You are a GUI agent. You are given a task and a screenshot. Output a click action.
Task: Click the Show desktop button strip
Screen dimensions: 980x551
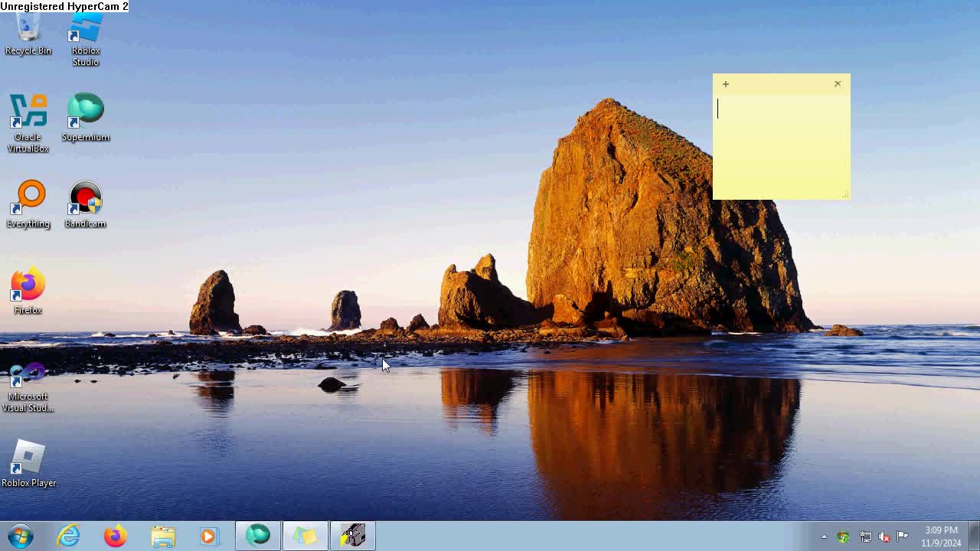click(x=974, y=536)
